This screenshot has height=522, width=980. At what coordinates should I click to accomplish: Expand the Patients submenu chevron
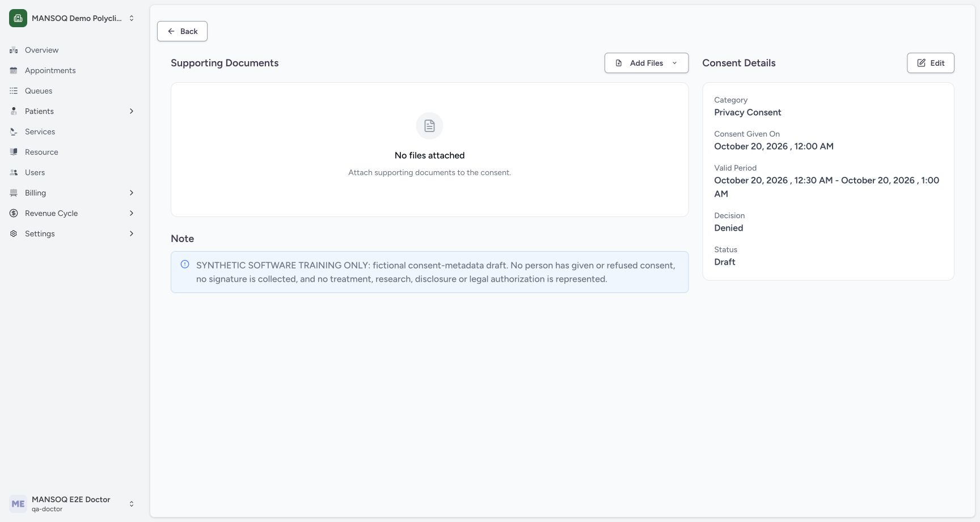click(132, 111)
